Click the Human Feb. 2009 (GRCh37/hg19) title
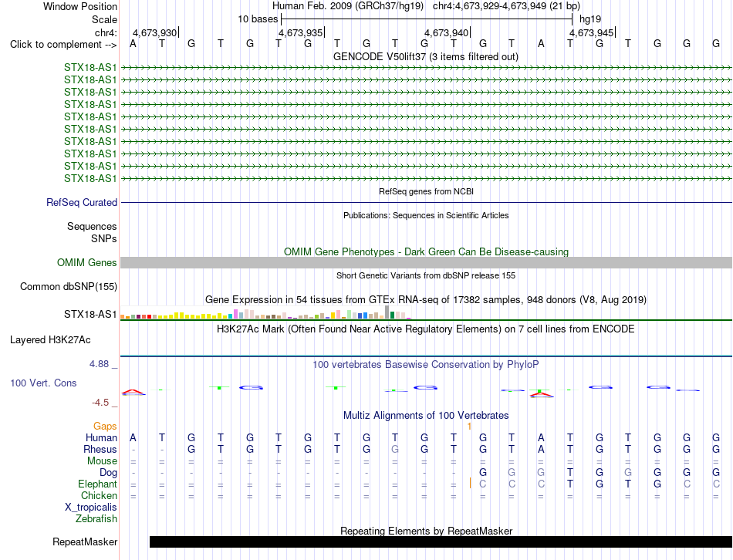The height and width of the screenshot is (560, 733). tap(348, 6)
